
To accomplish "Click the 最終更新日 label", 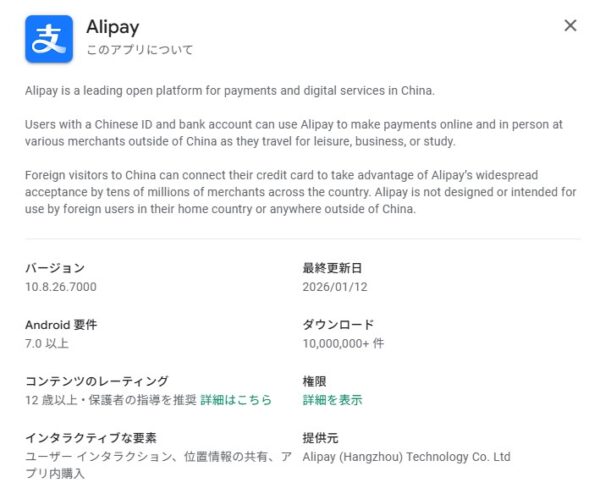I will point(332,268).
